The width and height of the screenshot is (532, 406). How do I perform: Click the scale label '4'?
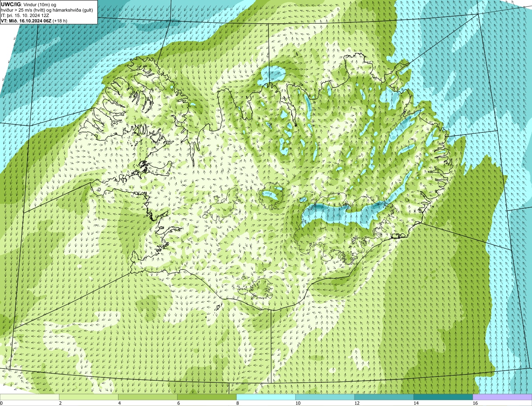click(x=119, y=403)
